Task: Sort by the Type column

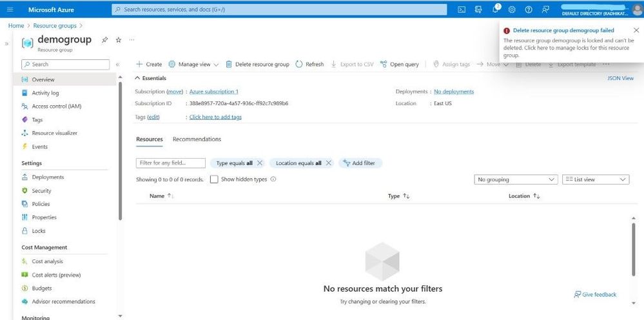Action: [x=399, y=196]
